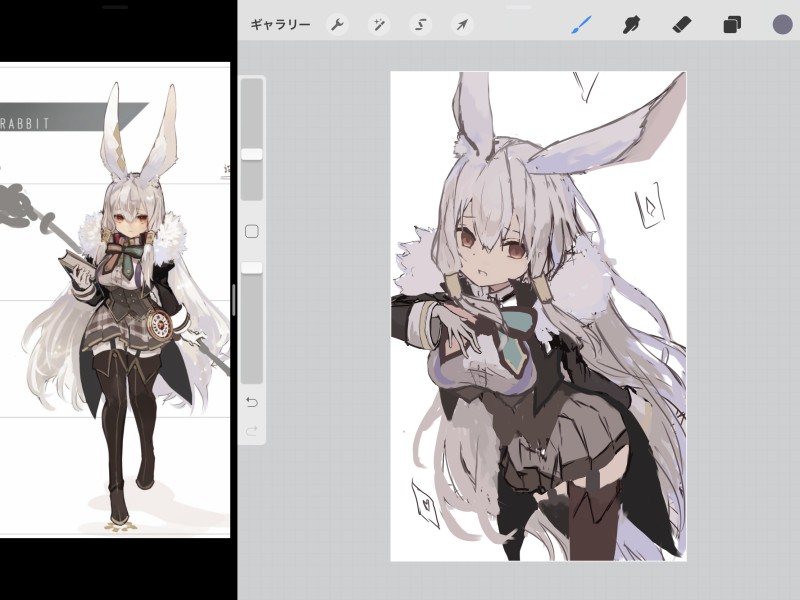
Task: Open the Layers panel
Action: point(732,24)
